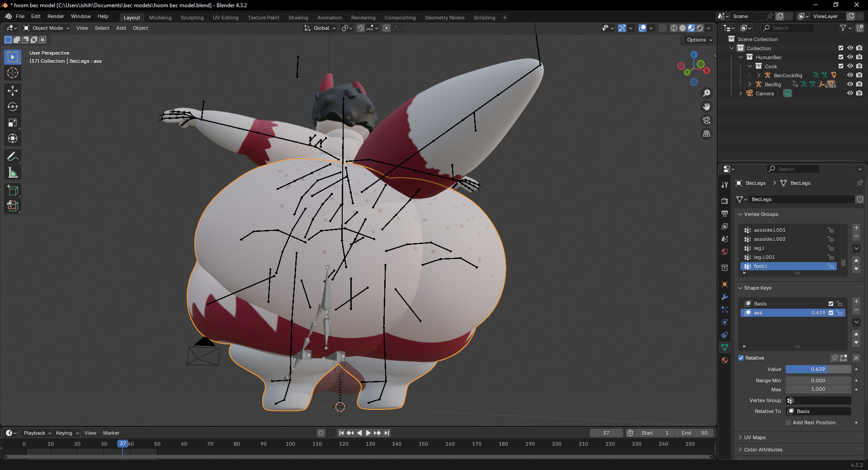Select the Annotate tool

click(13, 156)
